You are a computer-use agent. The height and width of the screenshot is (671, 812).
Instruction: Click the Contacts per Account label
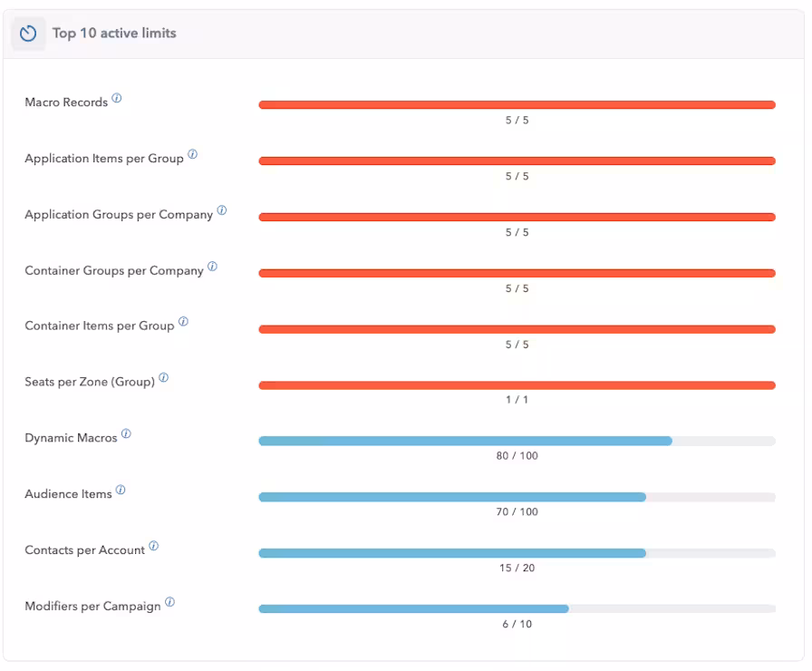coord(84,550)
